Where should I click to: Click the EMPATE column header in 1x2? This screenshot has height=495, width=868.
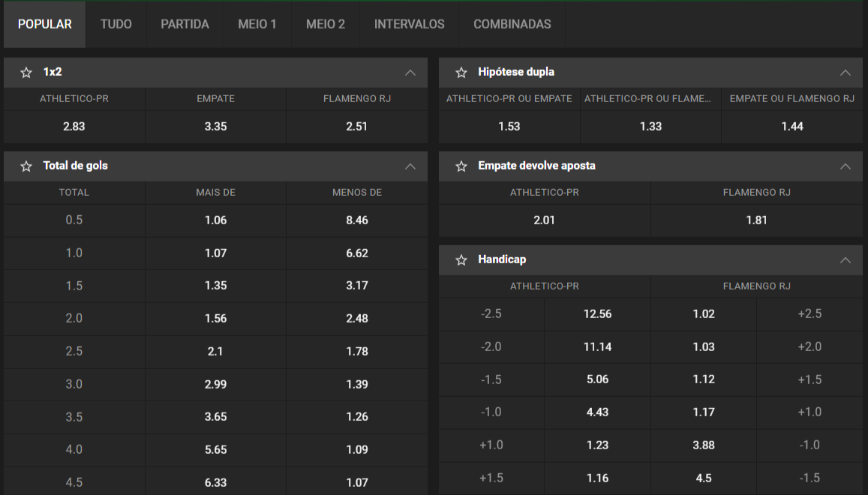coord(216,99)
